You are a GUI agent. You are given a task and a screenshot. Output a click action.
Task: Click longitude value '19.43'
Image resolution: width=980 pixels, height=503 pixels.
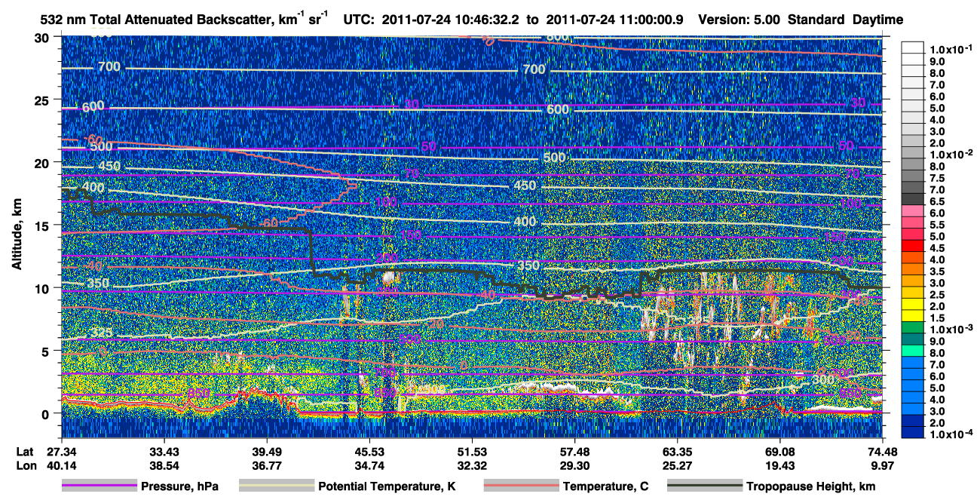tap(779, 466)
